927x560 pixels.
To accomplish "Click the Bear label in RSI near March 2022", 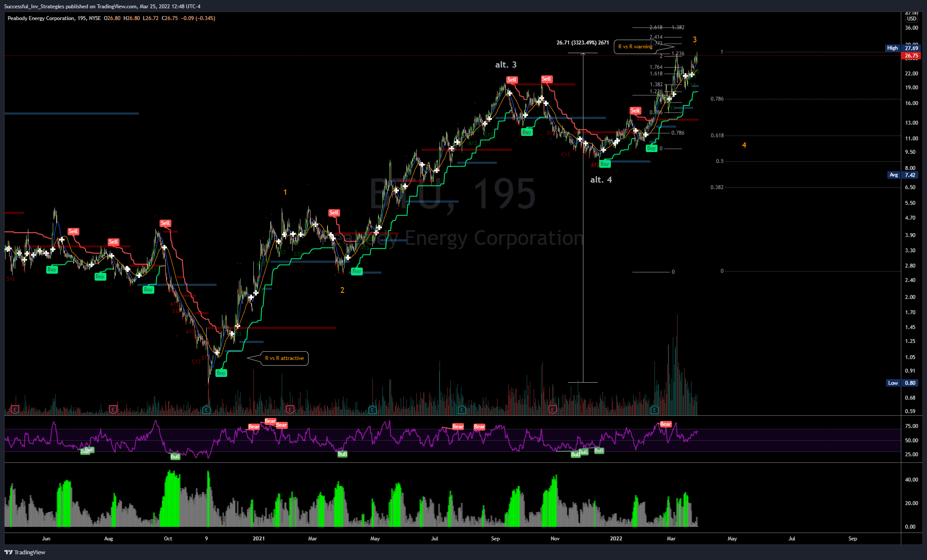I will [x=666, y=424].
